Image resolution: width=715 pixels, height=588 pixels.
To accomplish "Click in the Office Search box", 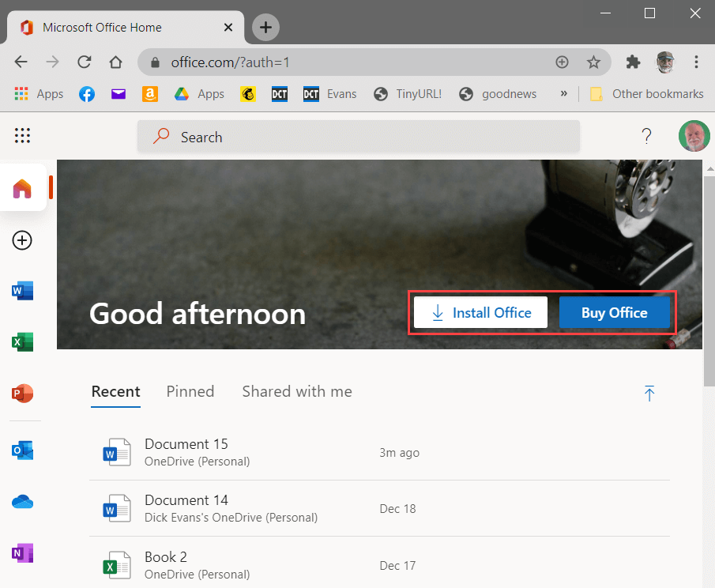I will pyautogui.click(x=359, y=137).
